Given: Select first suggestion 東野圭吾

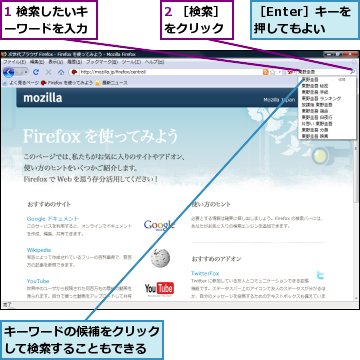Looking at the screenshot, I should (x=327, y=80).
